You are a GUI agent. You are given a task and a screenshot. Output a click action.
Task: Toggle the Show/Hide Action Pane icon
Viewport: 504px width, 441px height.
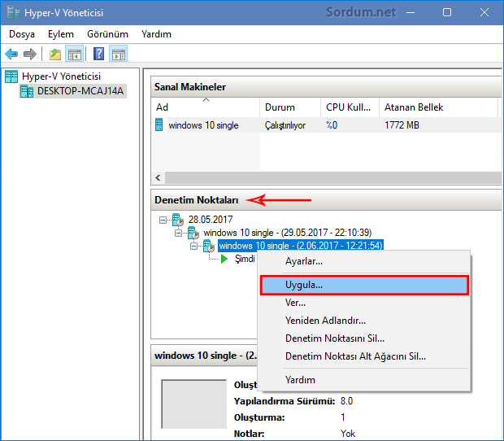(x=119, y=54)
